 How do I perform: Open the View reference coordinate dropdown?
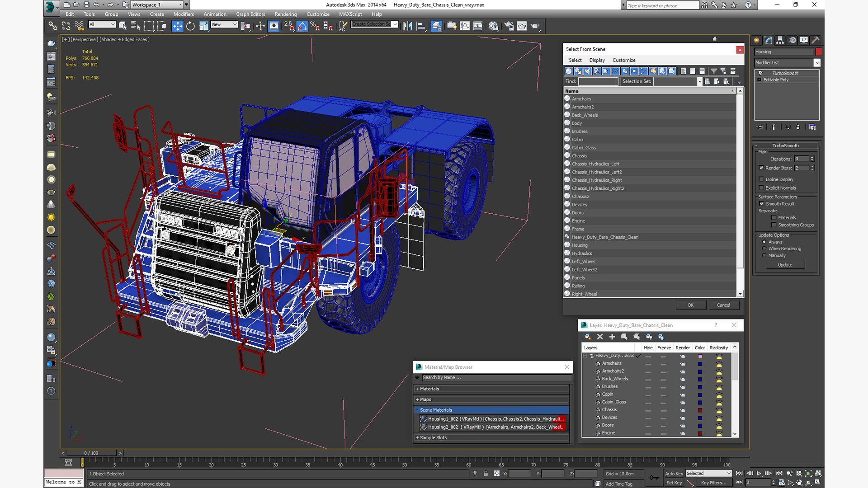224,24
